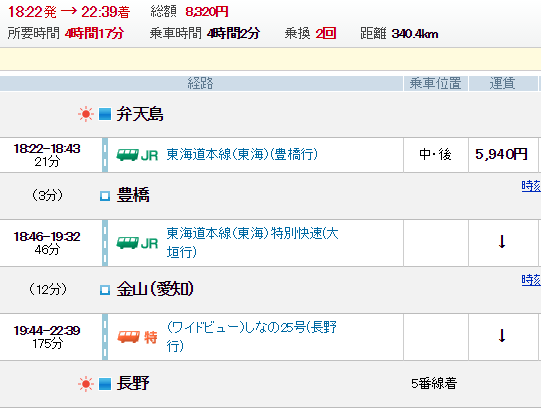541x408 pixels.
Task: Click orange limited express train icon for しなの25号
Action: coord(137,337)
